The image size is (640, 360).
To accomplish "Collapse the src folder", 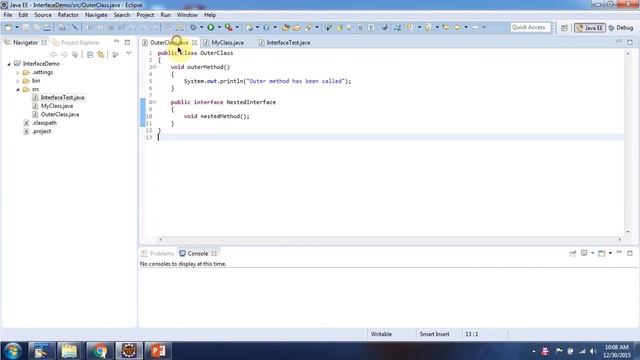I will point(18,89).
